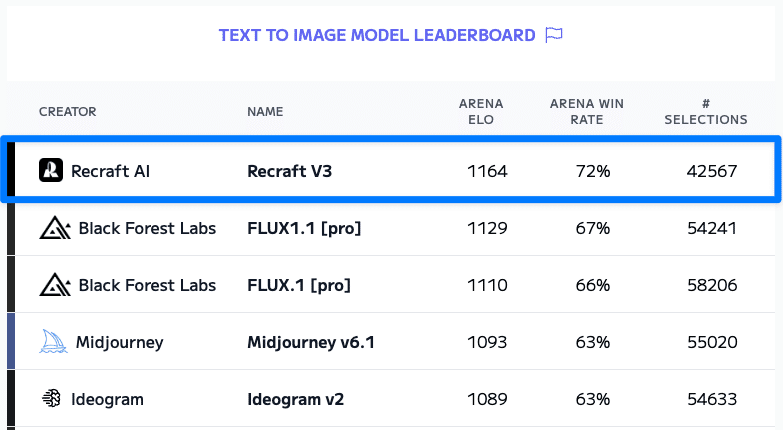Select the Recraft V3 model name
The width and height of the screenshot is (783, 430).
point(289,171)
